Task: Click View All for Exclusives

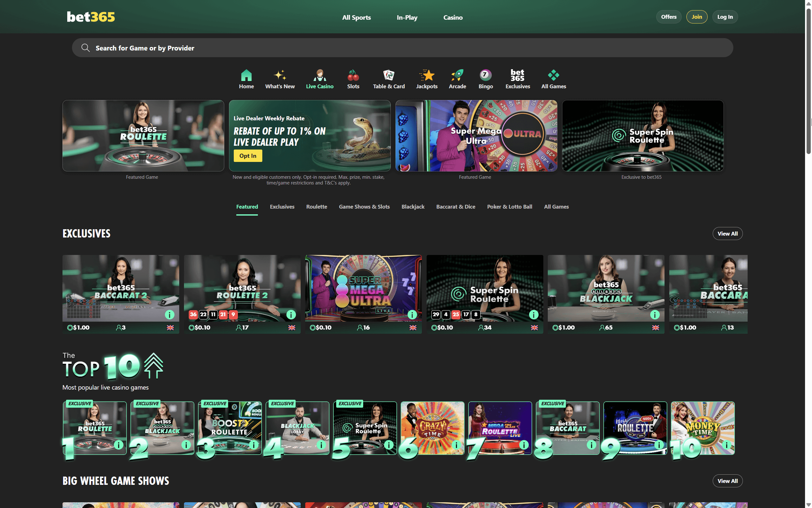Action: point(727,233)
